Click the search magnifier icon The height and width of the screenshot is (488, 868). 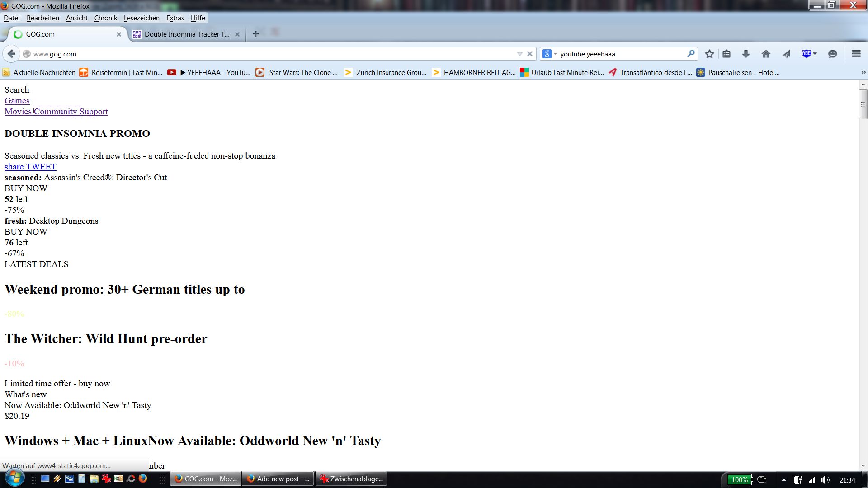tap(690, 54)
